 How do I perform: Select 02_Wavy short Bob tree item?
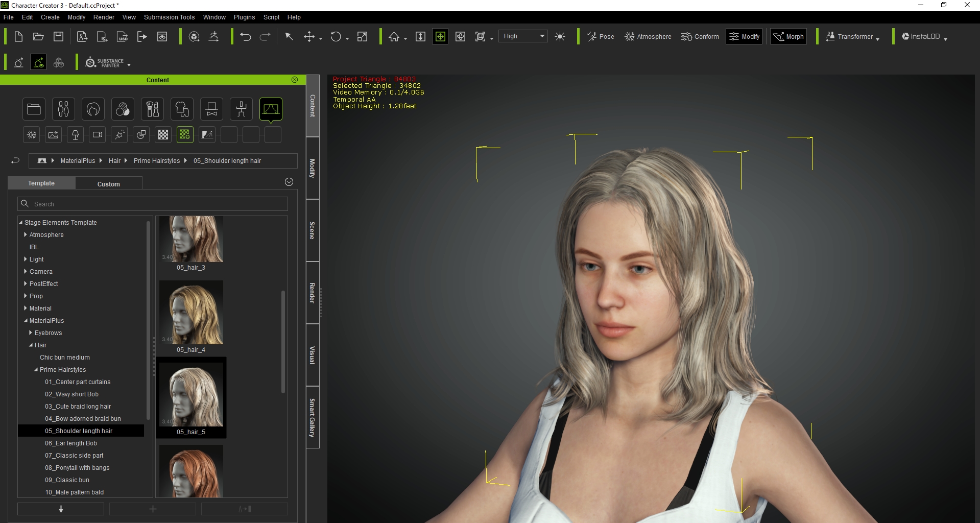point(71,394)
